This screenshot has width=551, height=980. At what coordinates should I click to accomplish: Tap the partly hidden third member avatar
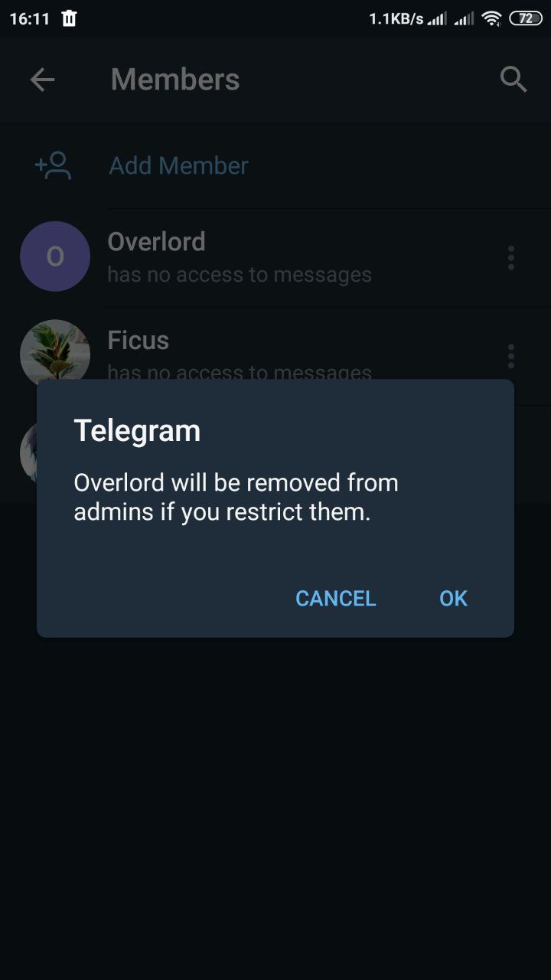click(28, 452)
